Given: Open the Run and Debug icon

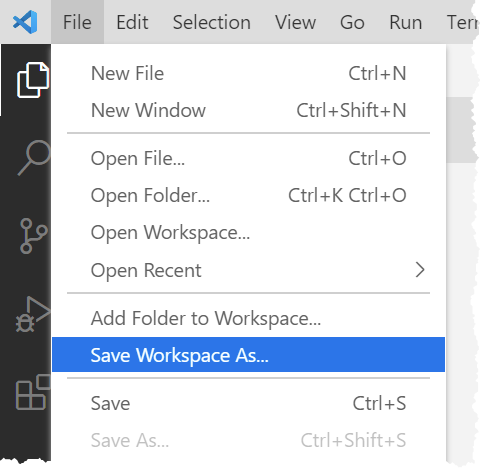Looking at the screenshot, I should pyautogui.click(x=33, y=314).
